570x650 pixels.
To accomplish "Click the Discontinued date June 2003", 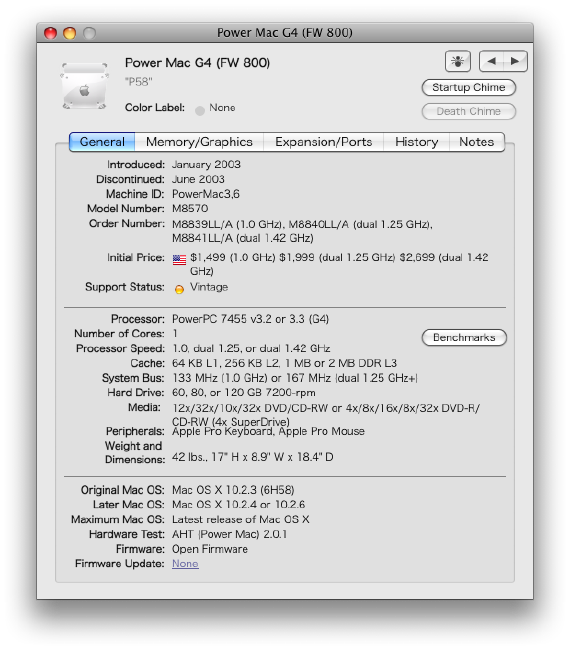I will 198,179.
